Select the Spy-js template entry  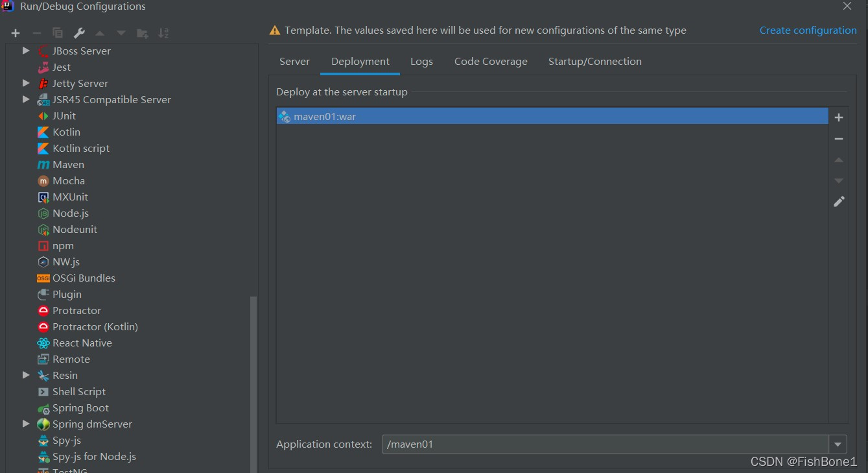coord(67,440)
